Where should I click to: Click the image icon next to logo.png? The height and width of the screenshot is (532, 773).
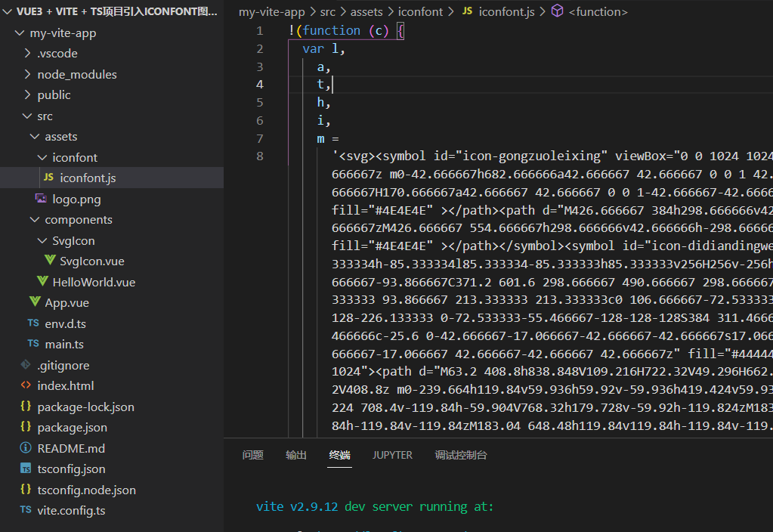pos(41,199)
